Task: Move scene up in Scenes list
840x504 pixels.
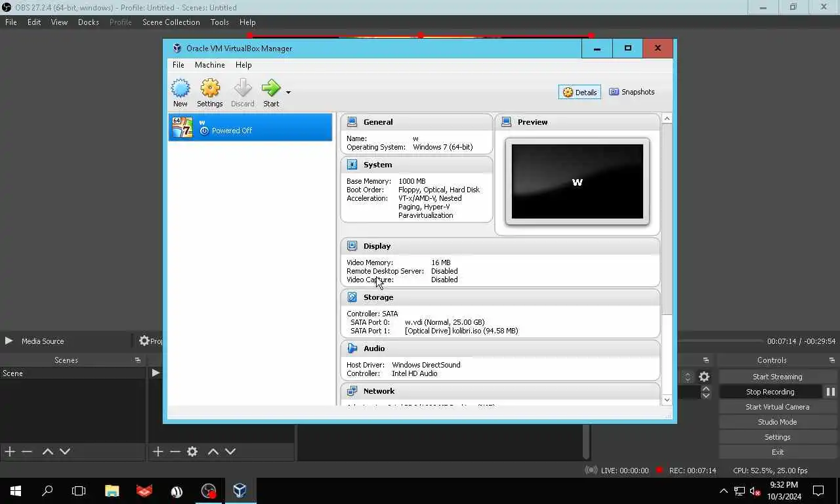Action: pos(47,451)
